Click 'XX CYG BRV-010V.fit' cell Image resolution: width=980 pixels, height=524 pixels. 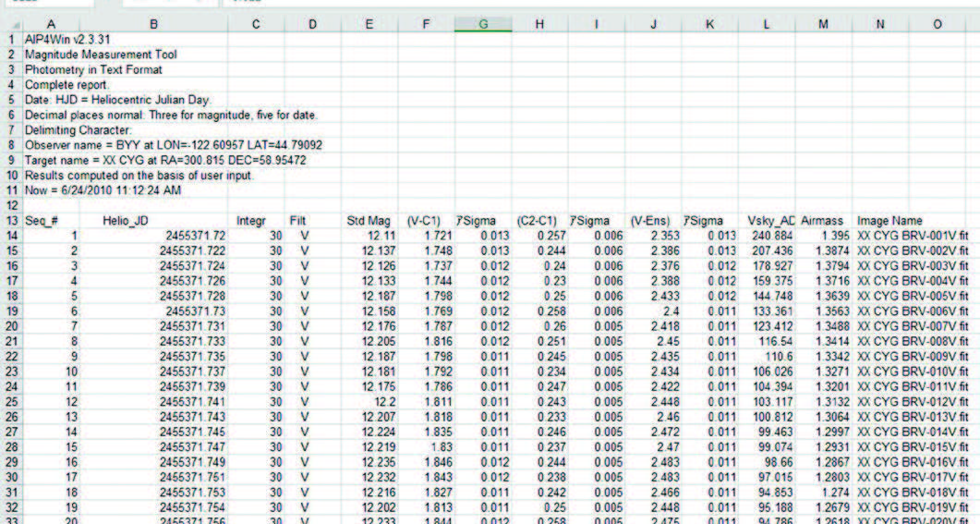coord(913,372)
